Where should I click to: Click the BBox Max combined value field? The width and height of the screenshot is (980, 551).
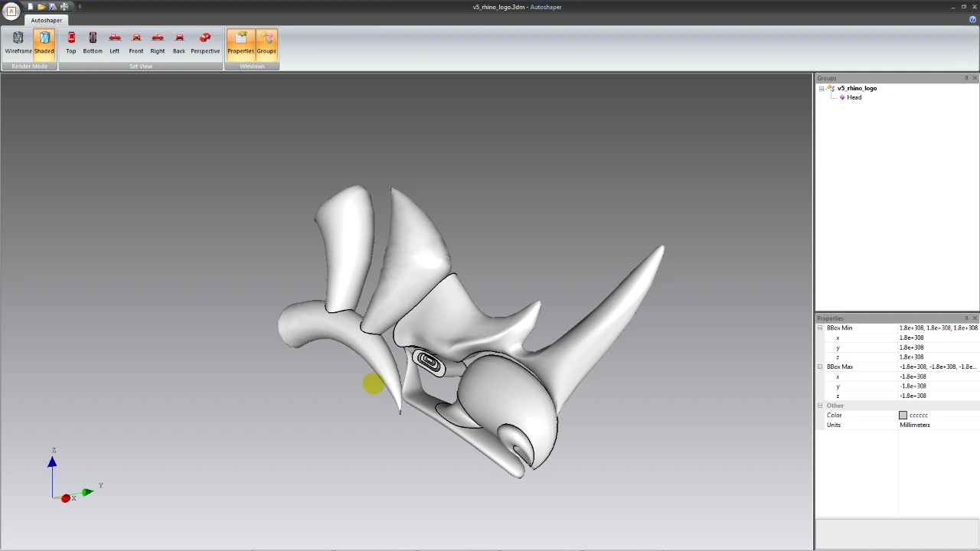(939, 367)
